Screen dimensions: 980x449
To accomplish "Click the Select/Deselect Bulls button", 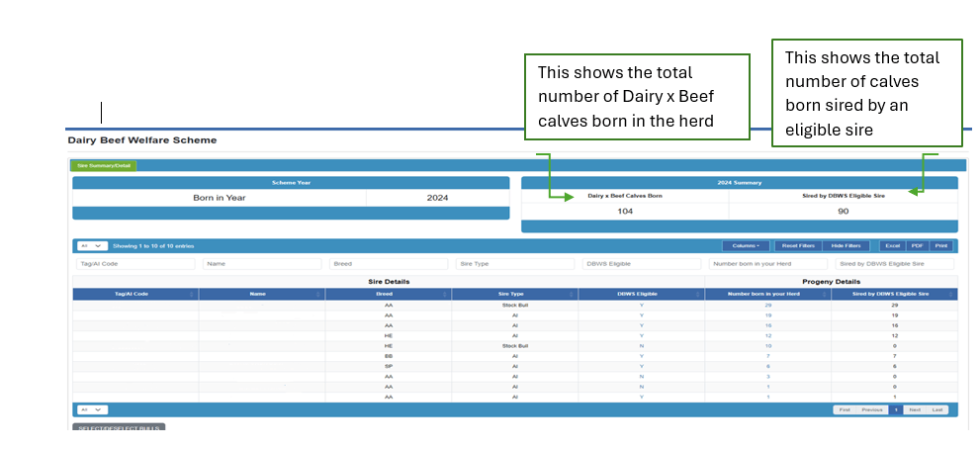I will pos(119,428).
